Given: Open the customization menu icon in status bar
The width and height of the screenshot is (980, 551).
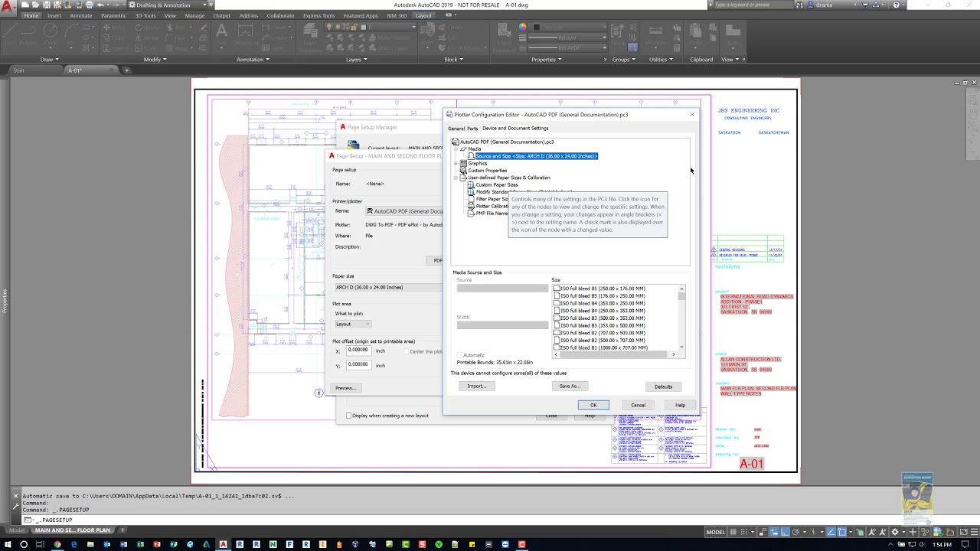Looking at the screenshot, I should click(x=974, y=532).
